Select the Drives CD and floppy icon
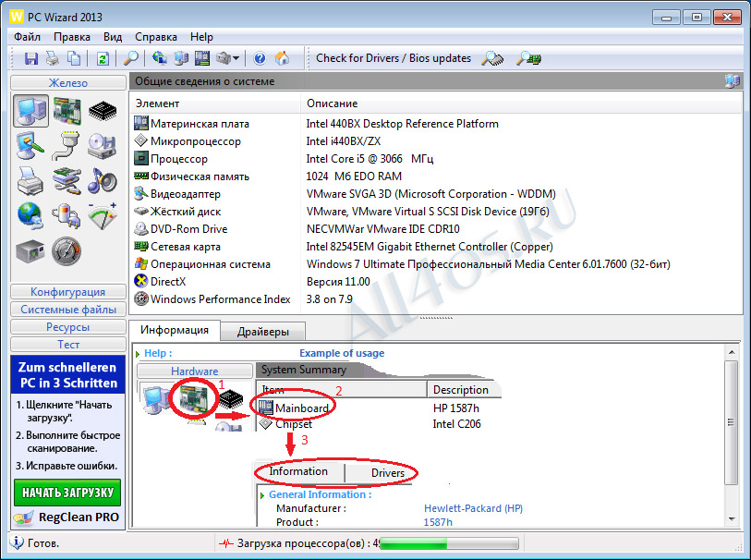751x560 pixels. 103,146
